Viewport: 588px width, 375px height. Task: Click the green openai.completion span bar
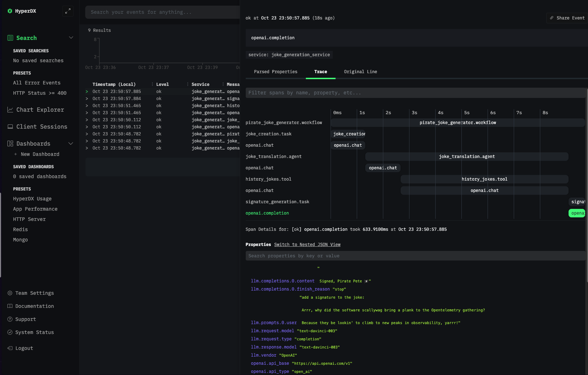pos(577,213)
